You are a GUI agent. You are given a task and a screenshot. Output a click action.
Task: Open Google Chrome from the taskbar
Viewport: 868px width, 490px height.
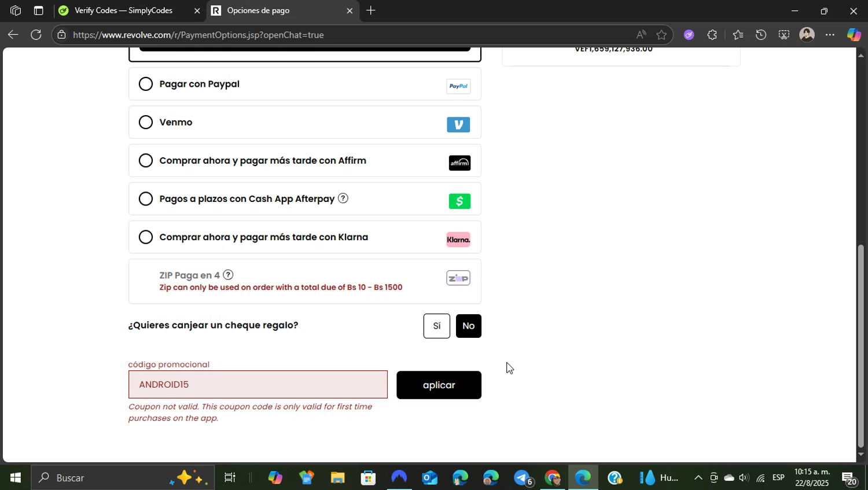pos(553,478)
